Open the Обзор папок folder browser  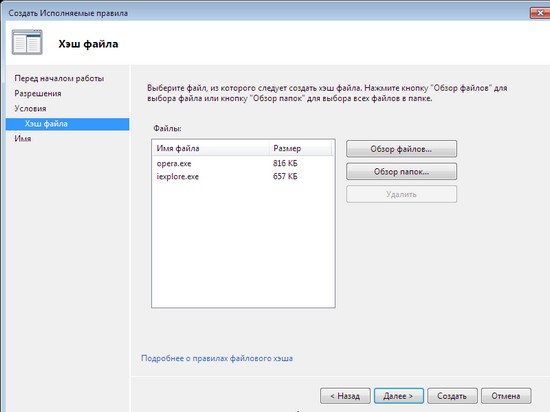pyautogui.click(x=401, y=172)
